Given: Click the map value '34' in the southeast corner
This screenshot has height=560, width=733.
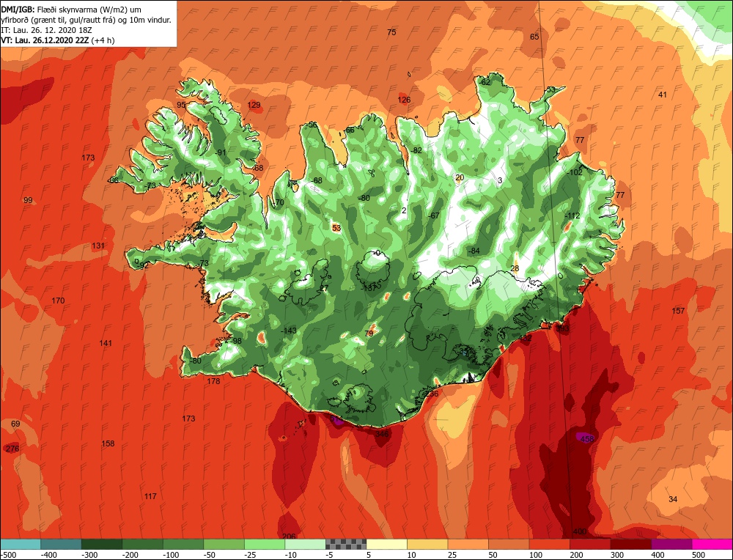Looking at the screenshot, I should click(673, 499).
